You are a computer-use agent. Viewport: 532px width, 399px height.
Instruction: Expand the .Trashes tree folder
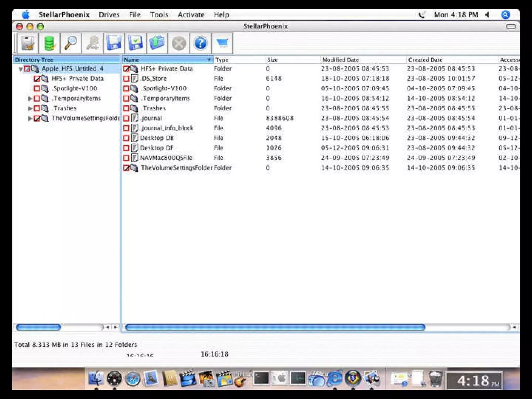30,108
